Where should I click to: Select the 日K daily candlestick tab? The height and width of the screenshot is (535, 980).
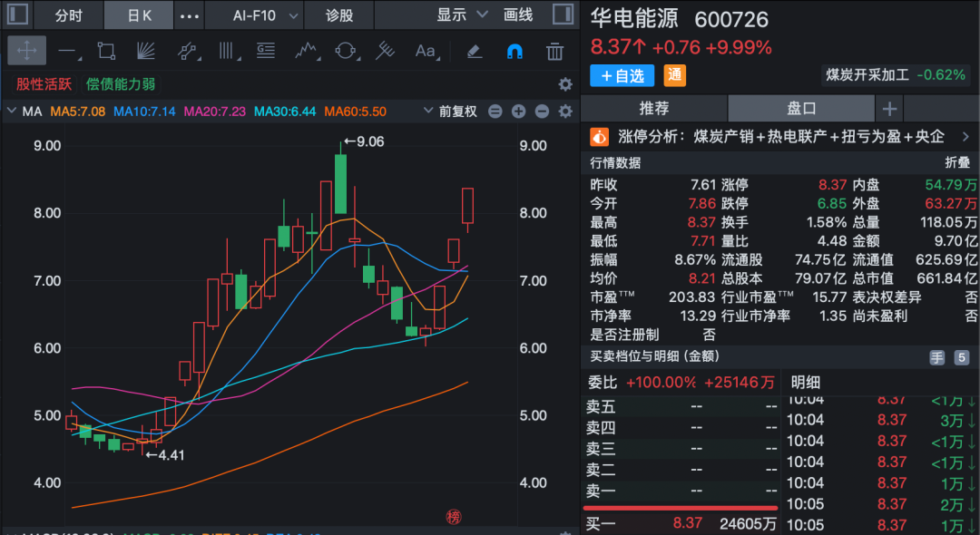(139, 15)
